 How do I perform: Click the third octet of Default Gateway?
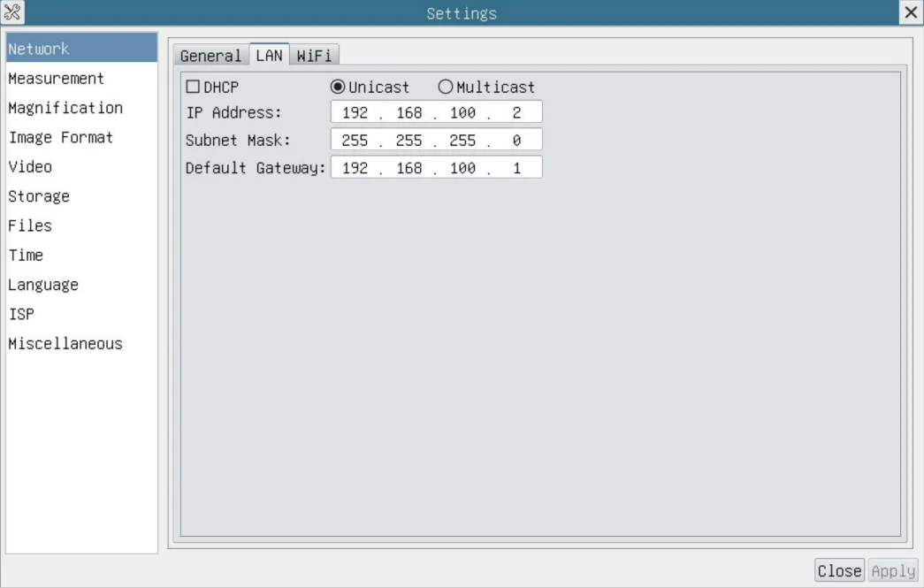[x=462, y=168]
